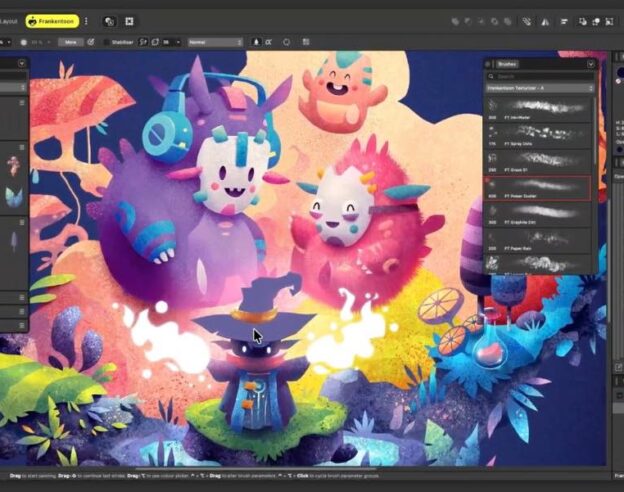Open the alignment lines icon in top toolbar
The width and height of the screenshot is (624, 492).
coord(564,21)
